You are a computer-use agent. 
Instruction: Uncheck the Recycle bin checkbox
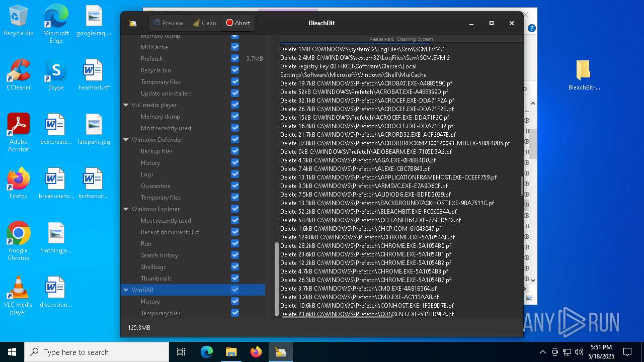(235, 70)
